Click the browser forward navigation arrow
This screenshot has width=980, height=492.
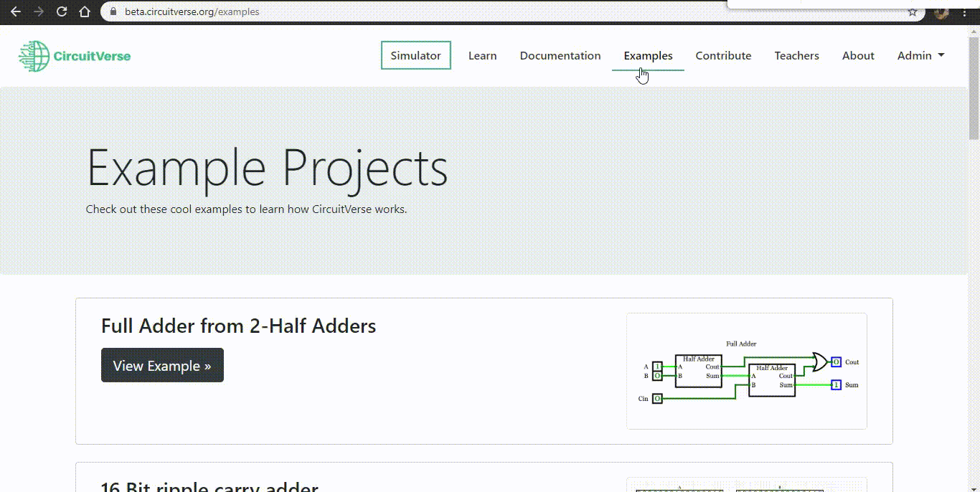[x=39, y=11]
